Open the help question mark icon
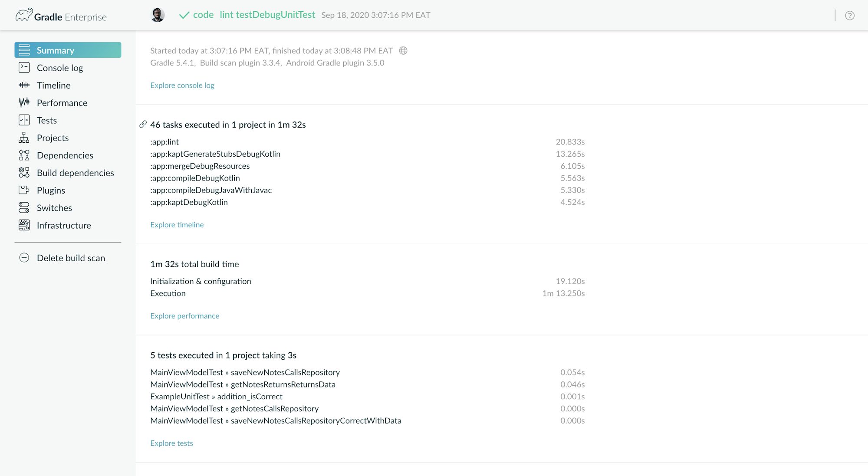 click(x=849, y=16)
